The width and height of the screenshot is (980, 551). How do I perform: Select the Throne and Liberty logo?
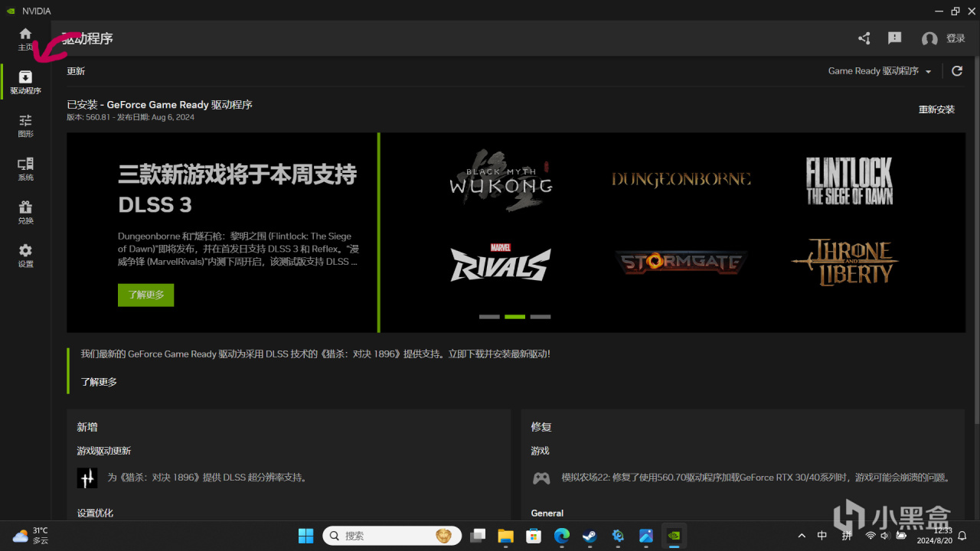click(844, 262)
